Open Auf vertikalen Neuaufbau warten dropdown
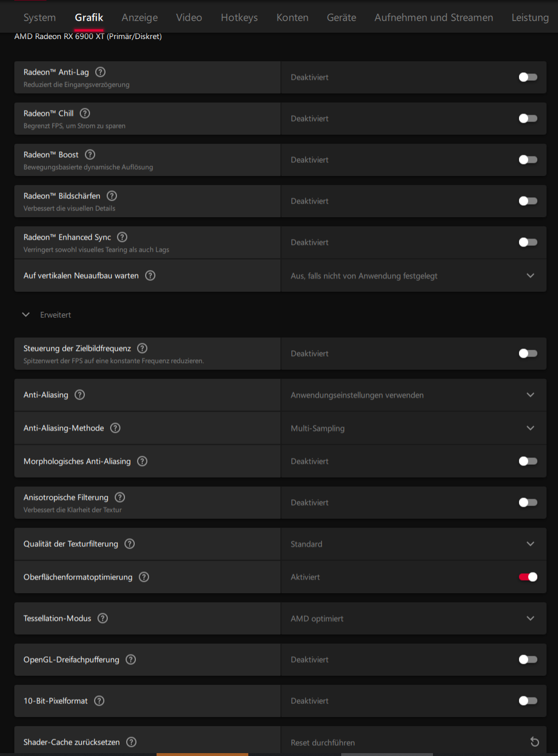 [413, 276]
